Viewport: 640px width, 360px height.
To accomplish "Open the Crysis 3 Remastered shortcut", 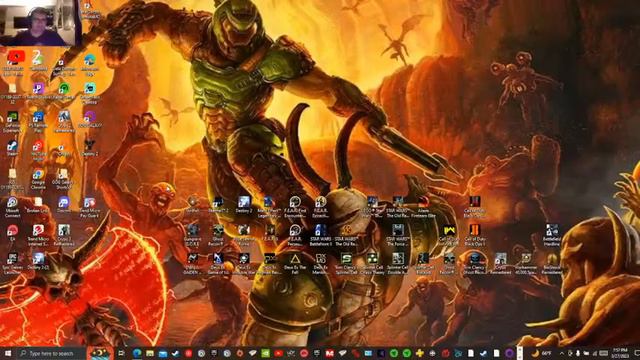I will (x=64, y=236).
